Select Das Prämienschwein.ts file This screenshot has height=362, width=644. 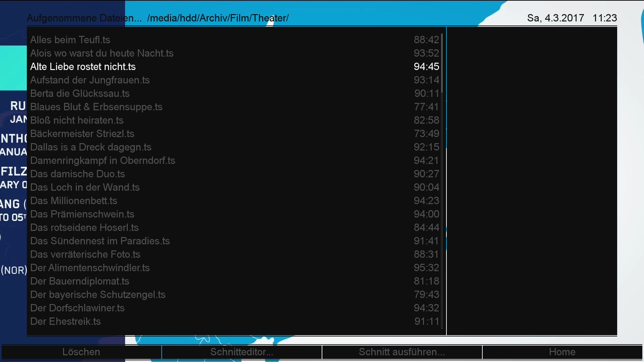[x=82, y=214]
